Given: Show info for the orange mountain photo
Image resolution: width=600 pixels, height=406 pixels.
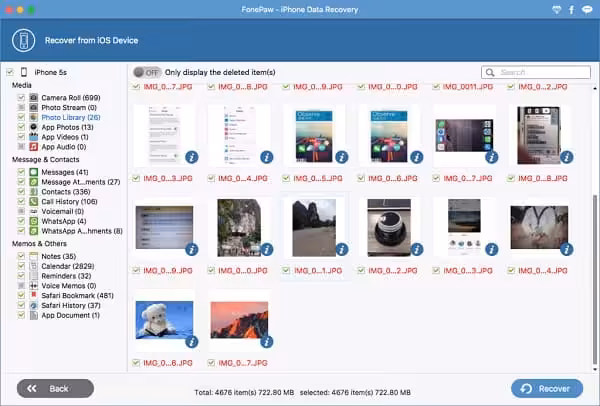Looking at the screenshot, I should coord(267,342).
